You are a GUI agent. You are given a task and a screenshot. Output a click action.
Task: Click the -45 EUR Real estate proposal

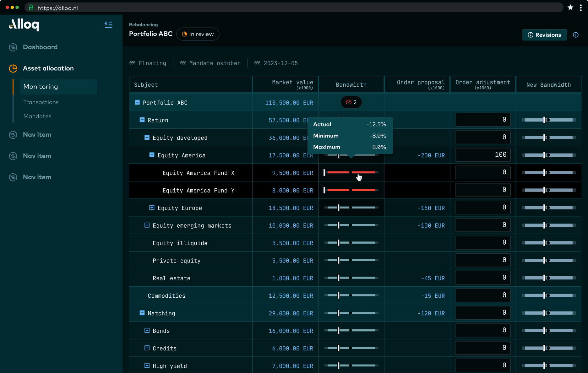pyautogui.click(x=433, y=278)
